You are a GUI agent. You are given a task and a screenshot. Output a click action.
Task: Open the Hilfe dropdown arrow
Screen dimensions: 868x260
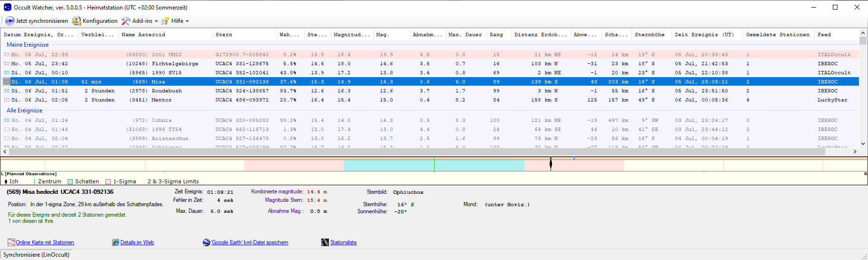click(x=187, y=21)
